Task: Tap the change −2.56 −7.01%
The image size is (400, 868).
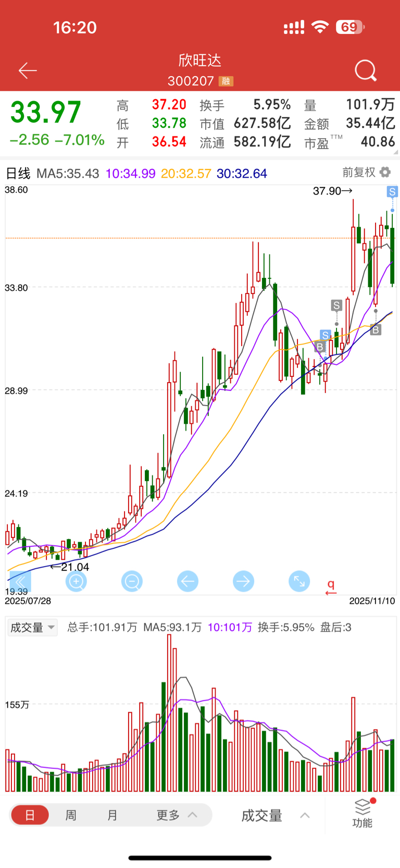Action: click(57, 140)
